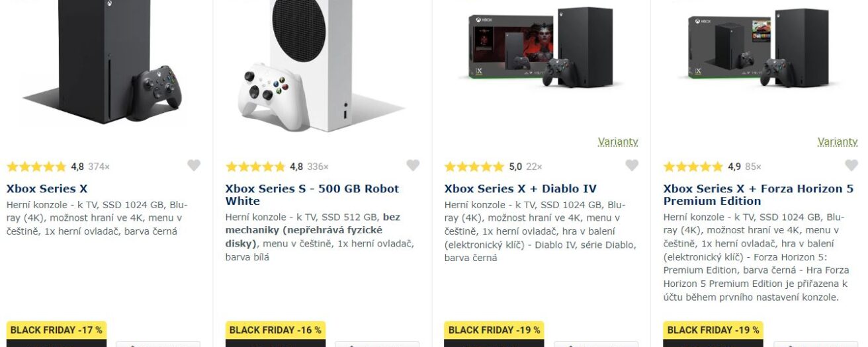Favorite the Xbox Series S Robot White
Image resolution: width=868 pixels, height=347 pixels.
(x=413, y=166)
